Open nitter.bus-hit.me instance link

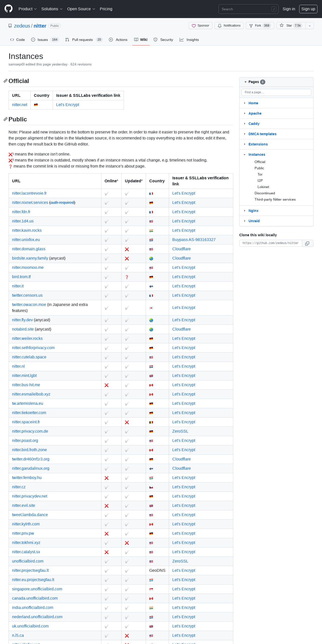pos(26,385)
